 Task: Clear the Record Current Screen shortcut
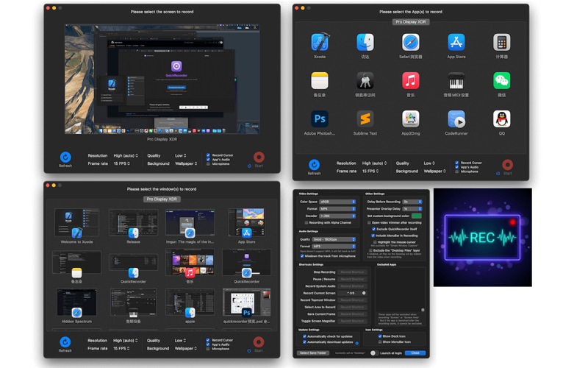[364, 293]
